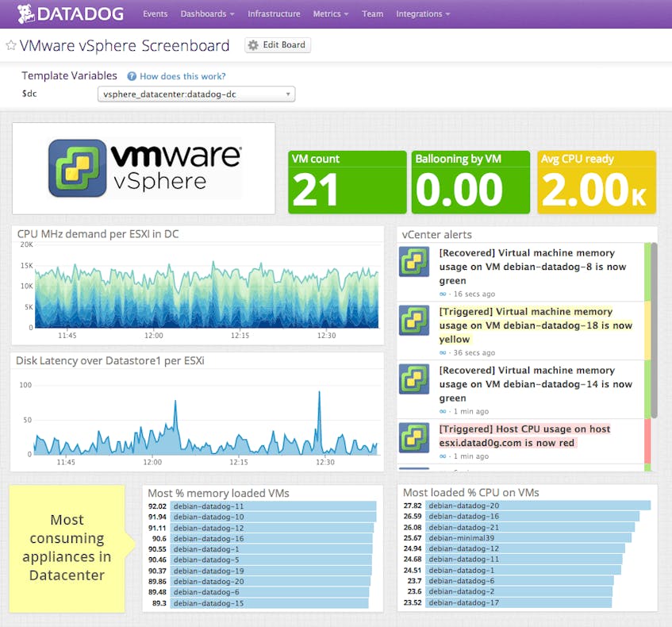The image size is (672, 627).
Task: Select memory bar debian-datadog-1 at 90.55
Action: pyautogui.click(x=271, y=549)
